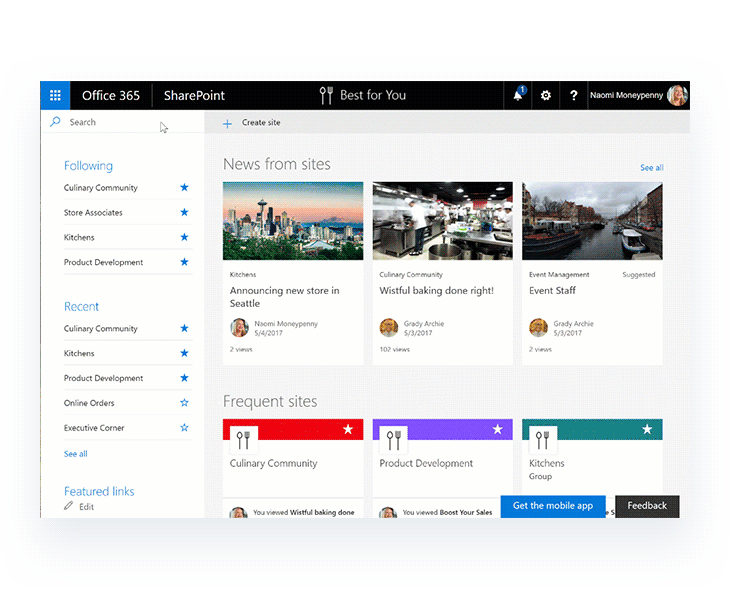Open the help question mark

574,95
